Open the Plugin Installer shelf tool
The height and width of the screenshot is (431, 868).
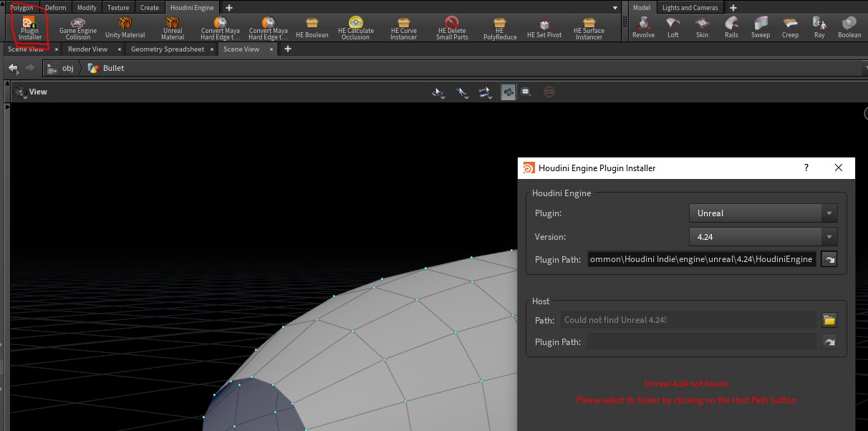tap(29, 29)
